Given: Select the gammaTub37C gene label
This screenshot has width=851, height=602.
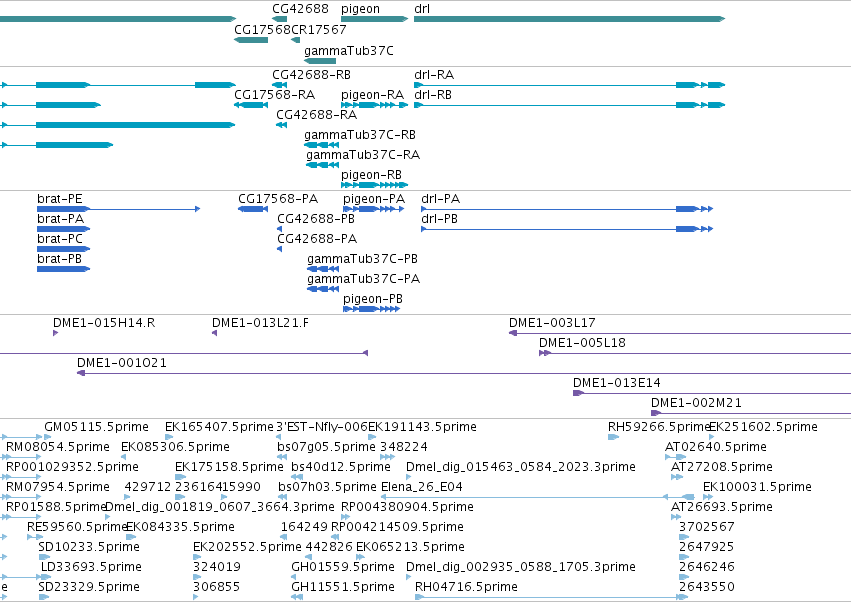Looking at the screenshot, I should click(x=349, y=50).
